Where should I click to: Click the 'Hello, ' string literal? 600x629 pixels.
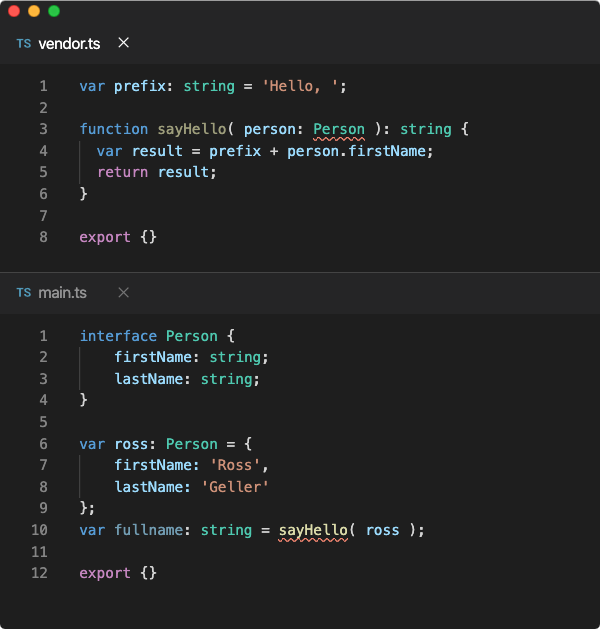point(300,86)
